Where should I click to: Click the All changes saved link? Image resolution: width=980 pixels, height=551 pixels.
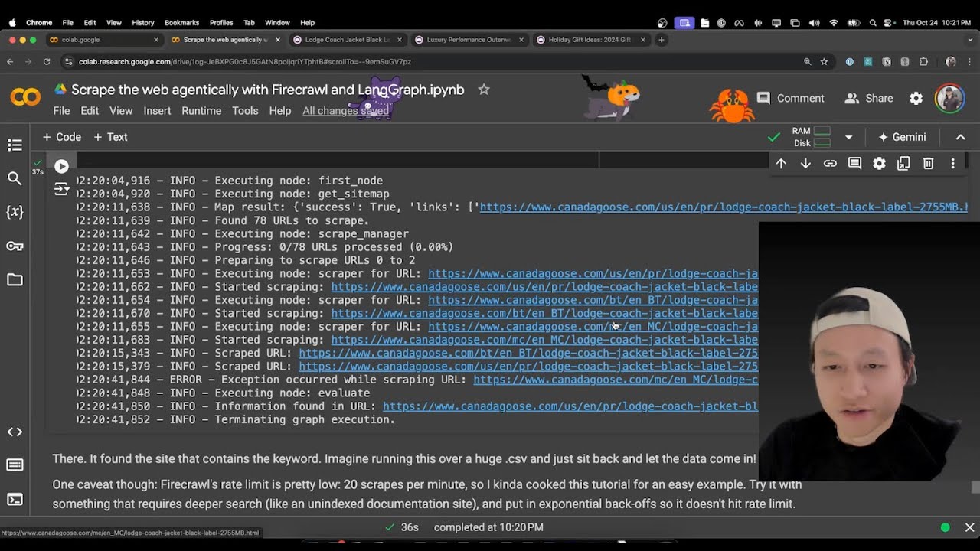[x=345, y=111]
